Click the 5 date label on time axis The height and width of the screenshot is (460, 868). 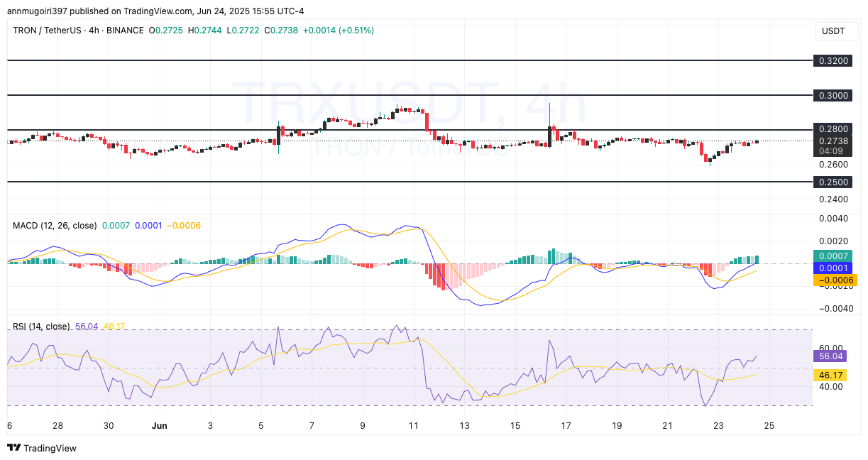260,425
